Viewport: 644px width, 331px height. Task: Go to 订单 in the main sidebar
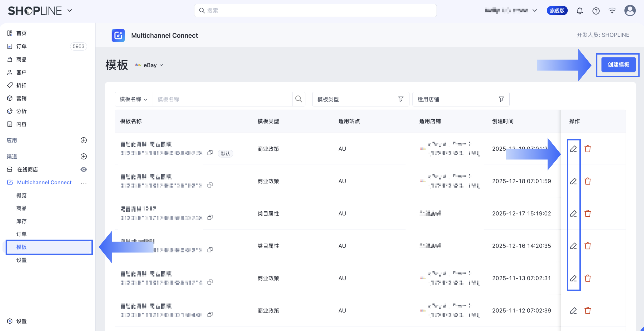21,46
